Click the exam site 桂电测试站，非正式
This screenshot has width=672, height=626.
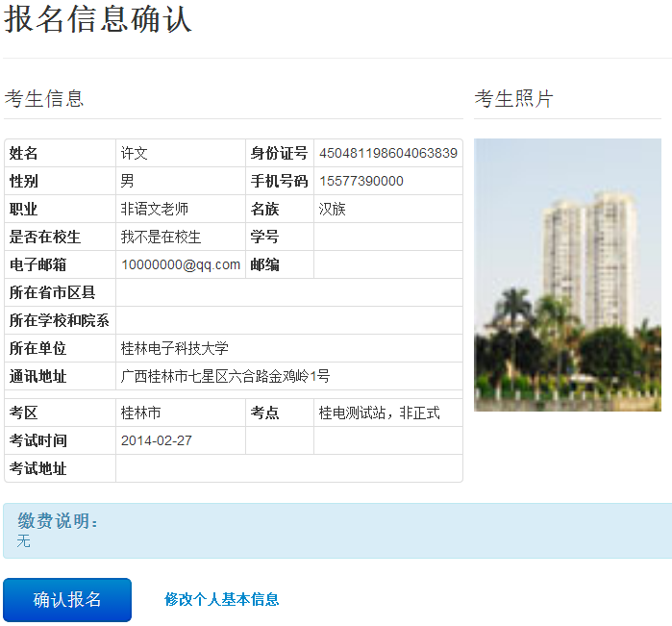380,413
